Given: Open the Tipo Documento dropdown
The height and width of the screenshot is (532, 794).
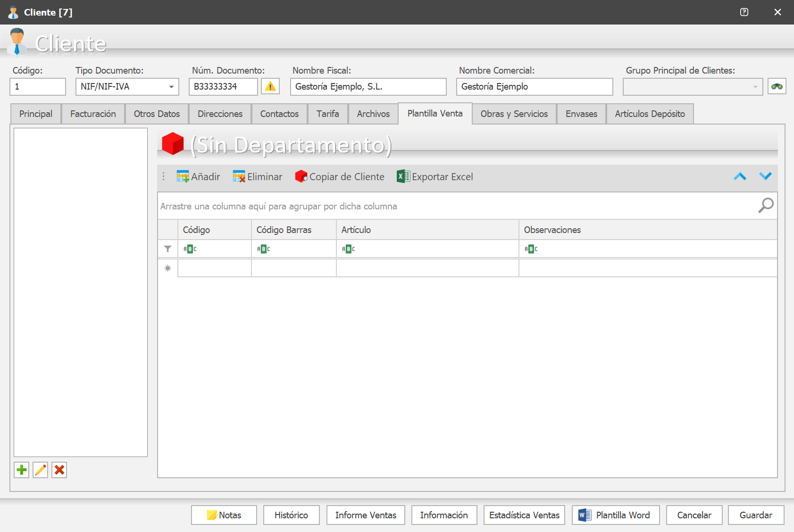Looking at the screenshot, I should [171, 87].
